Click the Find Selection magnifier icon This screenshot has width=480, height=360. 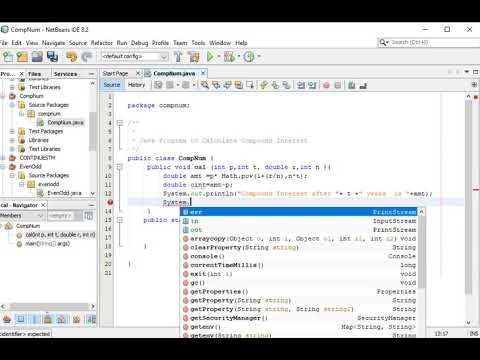(205, 85)
